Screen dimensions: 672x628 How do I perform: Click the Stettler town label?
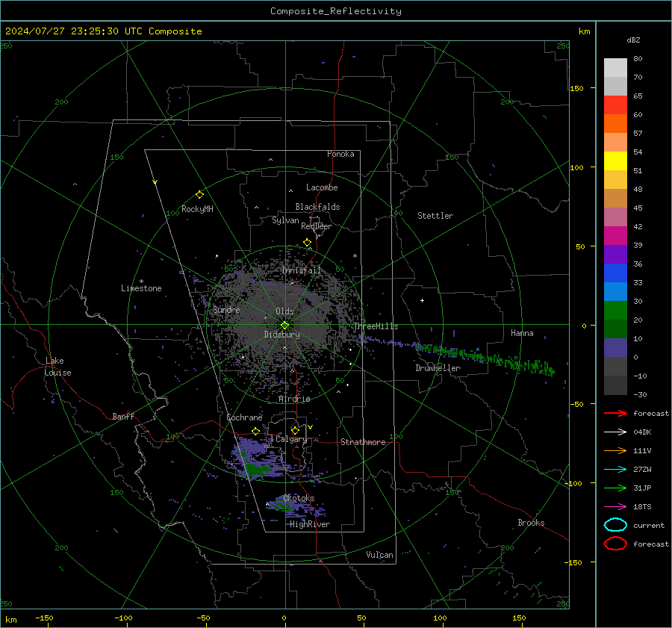(435, 216)
